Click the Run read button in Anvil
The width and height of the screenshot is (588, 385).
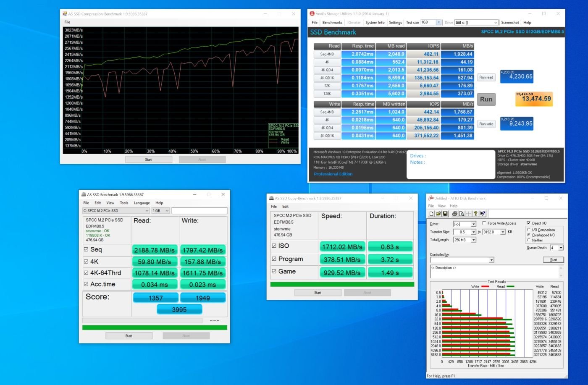(486, 77)
